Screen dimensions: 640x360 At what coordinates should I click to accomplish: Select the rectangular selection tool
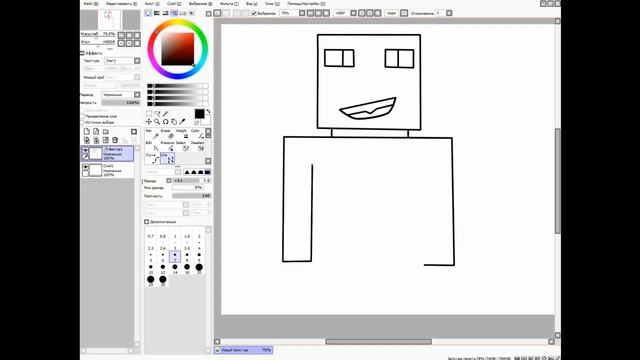(x=149, y=113)
